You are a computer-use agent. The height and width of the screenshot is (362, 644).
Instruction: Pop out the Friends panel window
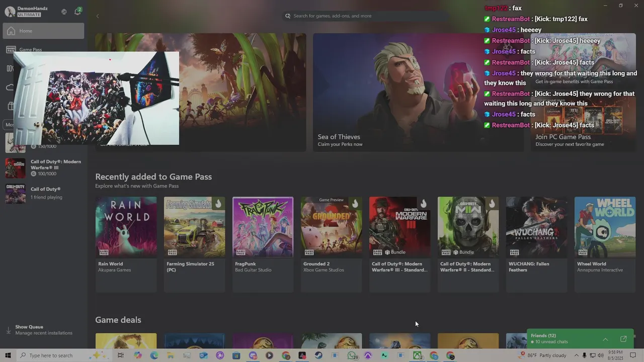point(623,339)
